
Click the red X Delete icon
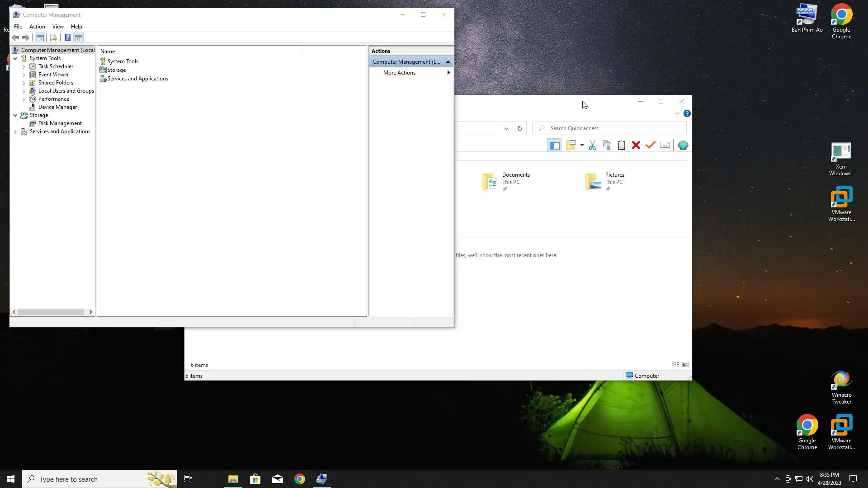pos(636,145)
